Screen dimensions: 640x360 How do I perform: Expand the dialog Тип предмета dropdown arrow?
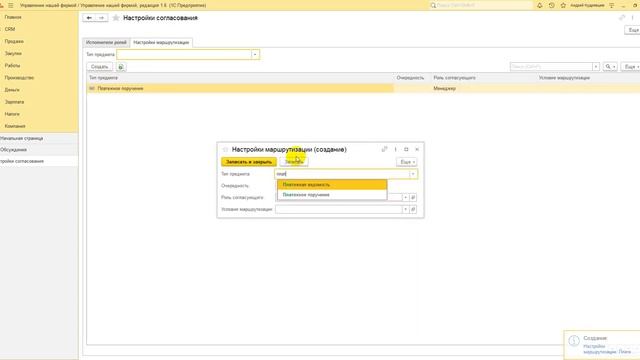tap(413, 174)
